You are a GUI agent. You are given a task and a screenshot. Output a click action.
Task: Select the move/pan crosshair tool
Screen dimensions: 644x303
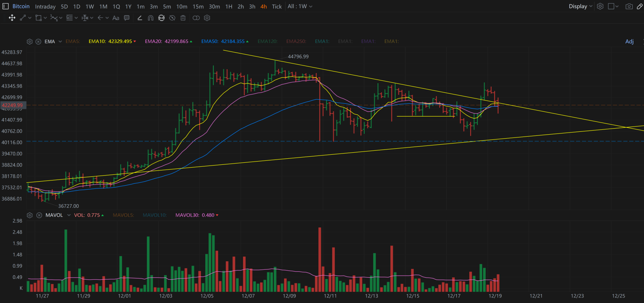pyautogui.click(x=12, y=18)
